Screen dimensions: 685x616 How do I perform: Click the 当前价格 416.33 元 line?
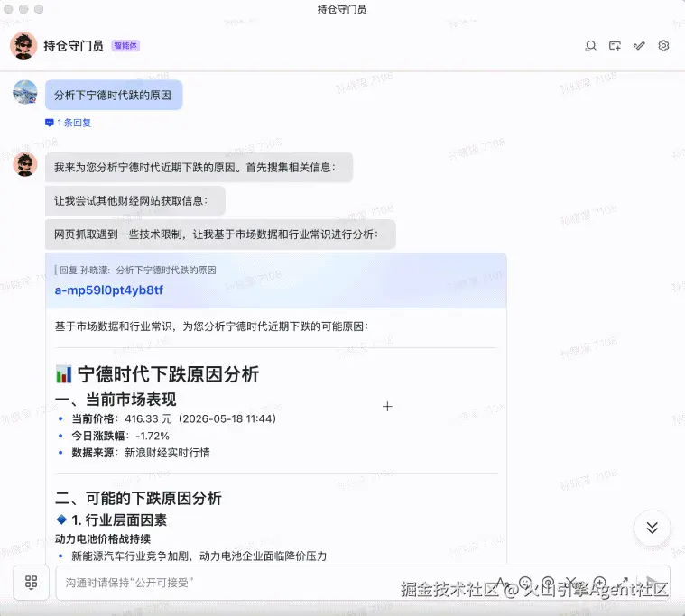point(174,419)
